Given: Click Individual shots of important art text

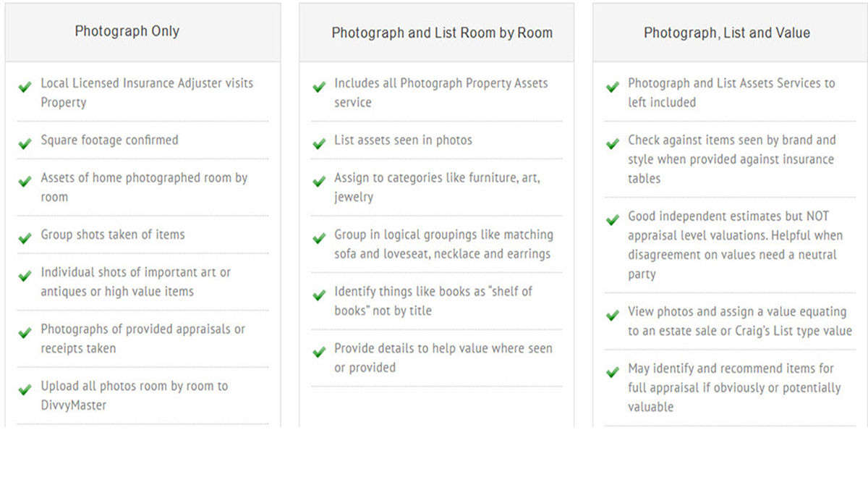Looking at the screenshot, I should pyautogui.click(x=136, y=282).
